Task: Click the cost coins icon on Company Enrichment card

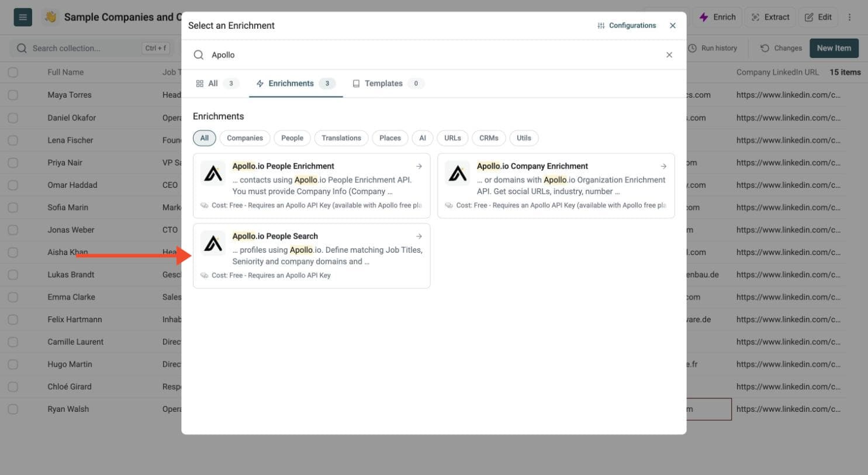Action: 449,205
